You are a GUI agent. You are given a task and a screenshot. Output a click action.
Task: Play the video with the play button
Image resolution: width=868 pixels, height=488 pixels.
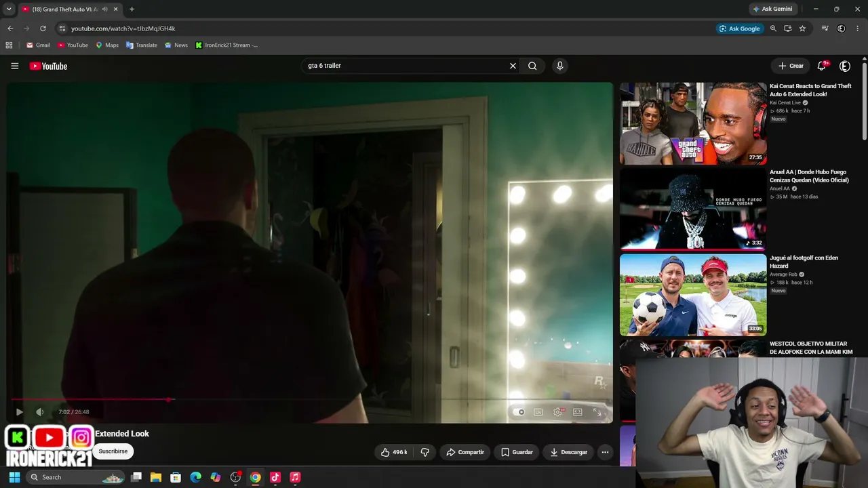20,411
